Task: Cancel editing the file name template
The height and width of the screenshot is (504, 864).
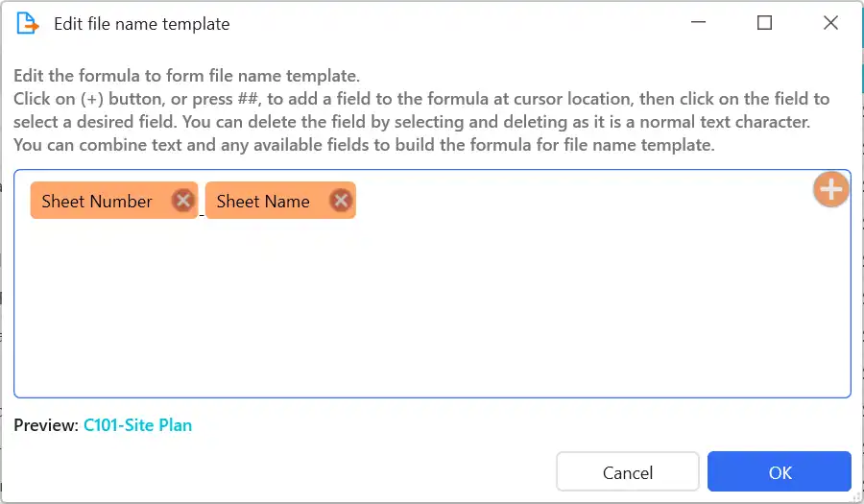Action: click(628, 472)
